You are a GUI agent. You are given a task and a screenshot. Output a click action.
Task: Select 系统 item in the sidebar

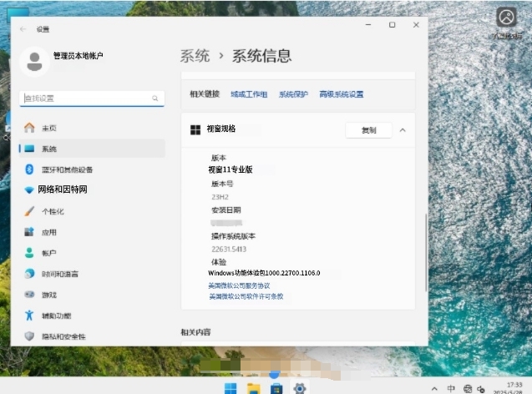coord(49,149)
